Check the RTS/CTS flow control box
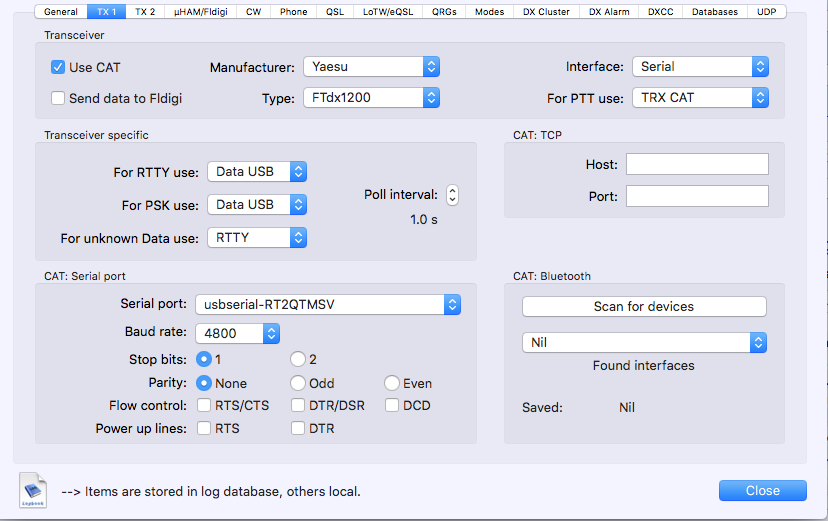The height and width of the screenshot is (521, 828). tap(204, 406)
